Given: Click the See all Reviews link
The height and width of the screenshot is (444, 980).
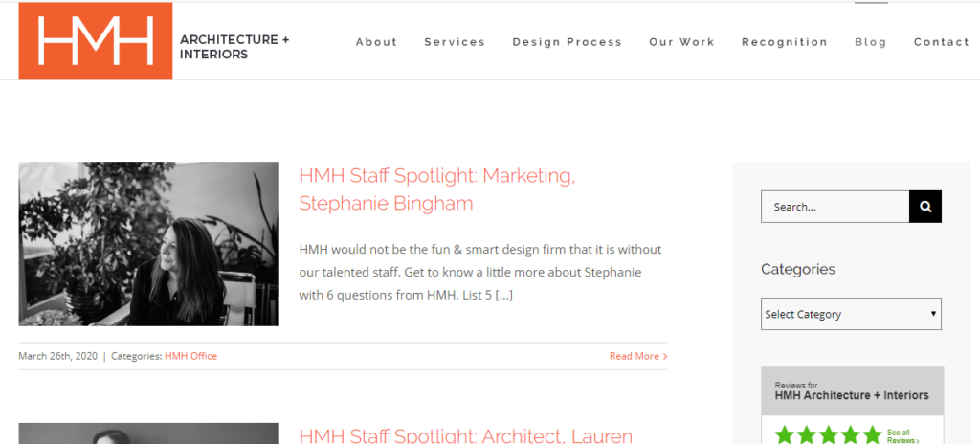Looking at the screenshot, I should [x=902, y=436].
